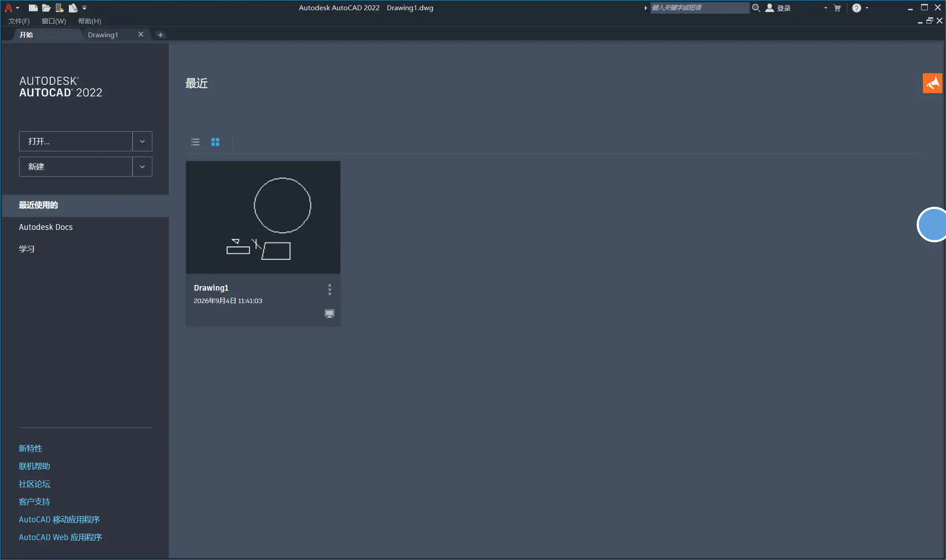This screenshot has width=946, height=560.
Task: Close the Drawing1 tab
Action: [141, 34]
